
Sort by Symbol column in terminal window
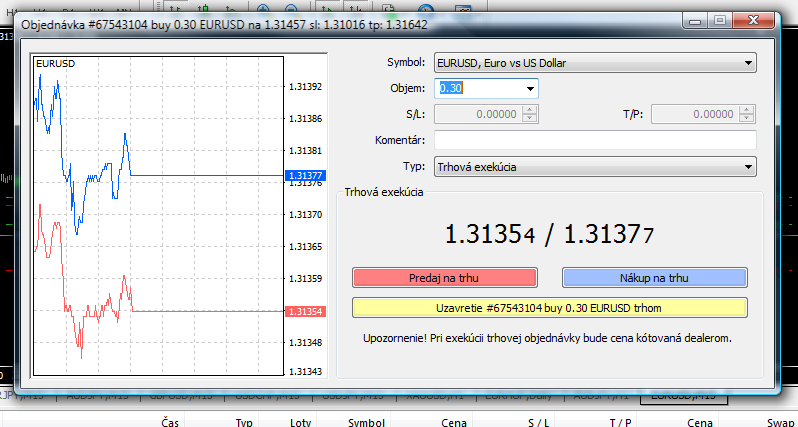[x=366, y=422]
